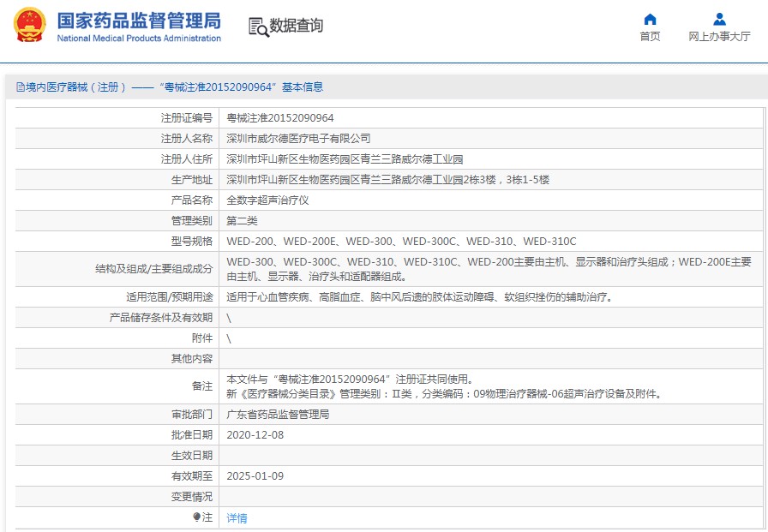The image size is (768, 532).
Task: Click the 批准日期 row label
Action: (x=191, y=435)
